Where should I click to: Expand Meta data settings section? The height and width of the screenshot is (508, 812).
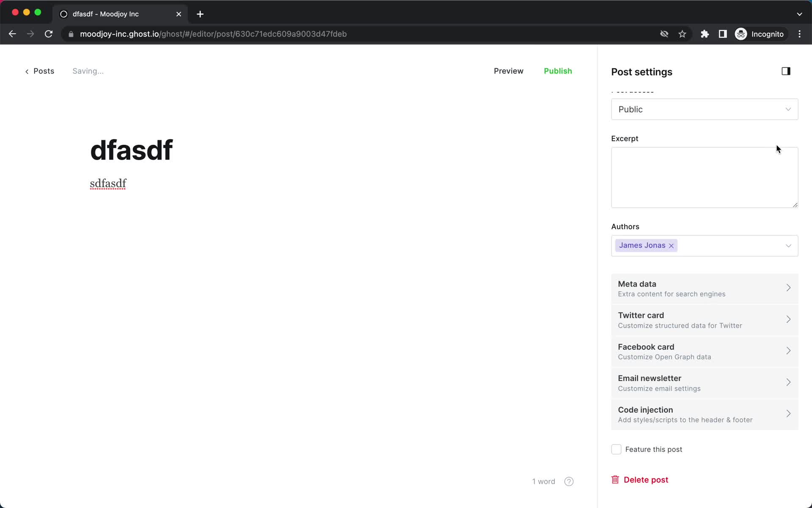[705, 288]
